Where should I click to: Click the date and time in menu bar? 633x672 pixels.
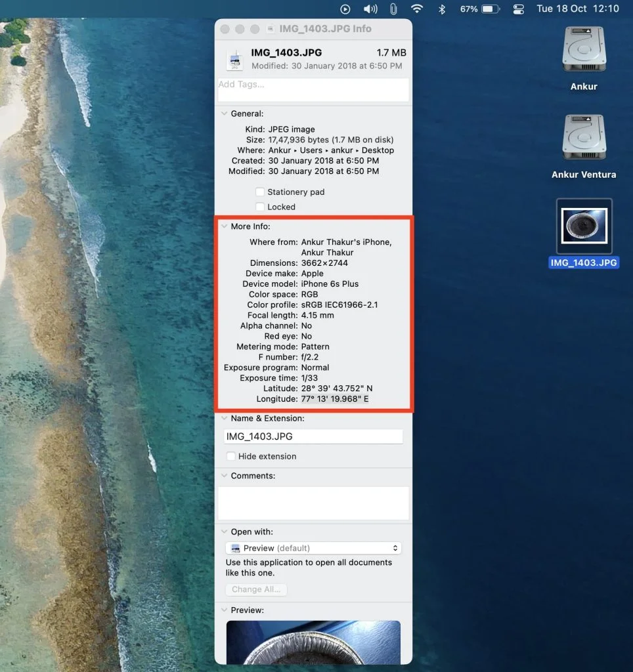click(578, 9)
